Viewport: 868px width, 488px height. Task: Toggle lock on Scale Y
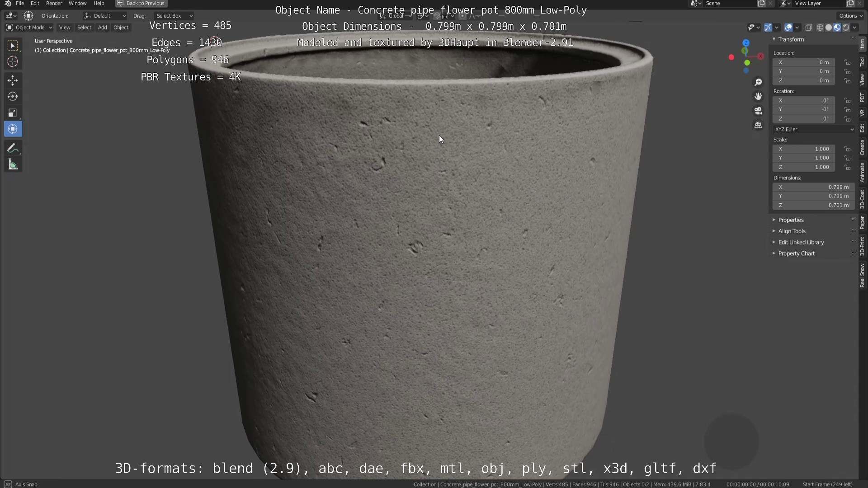pos(847,158)
